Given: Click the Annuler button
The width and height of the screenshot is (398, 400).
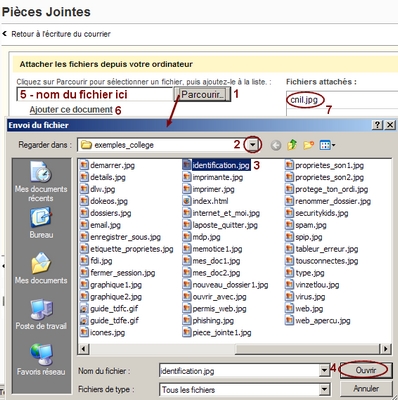Looking at the screenshot, I should 366,389.
